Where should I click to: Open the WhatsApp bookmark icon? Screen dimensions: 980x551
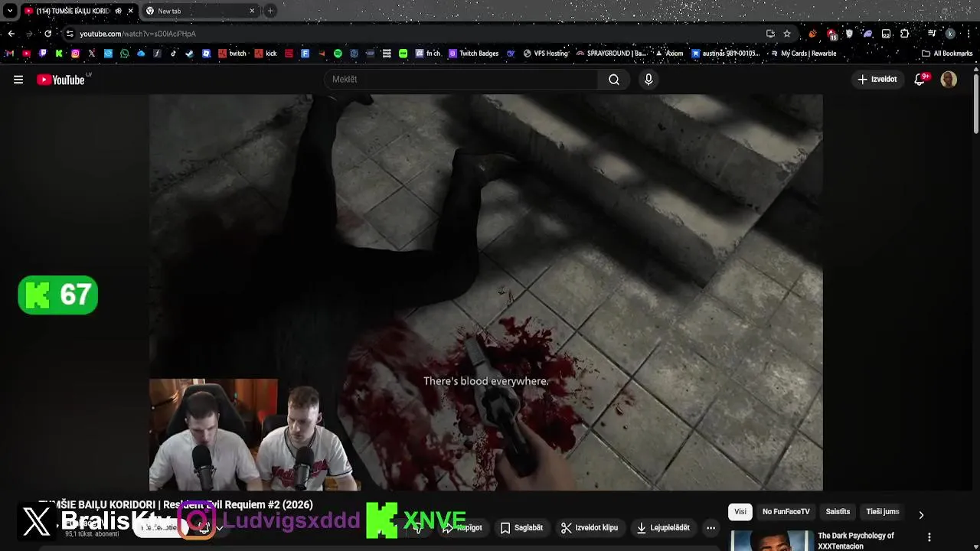tap(125, 54)
